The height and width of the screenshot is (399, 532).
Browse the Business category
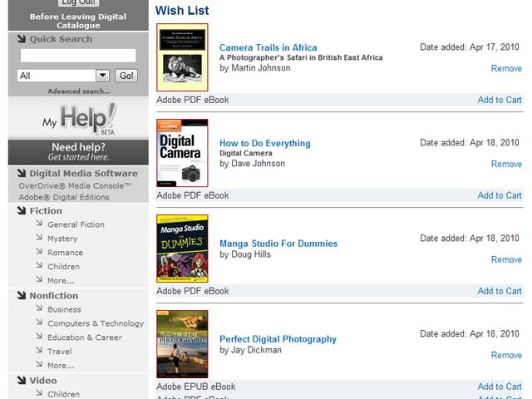(64, 309)
